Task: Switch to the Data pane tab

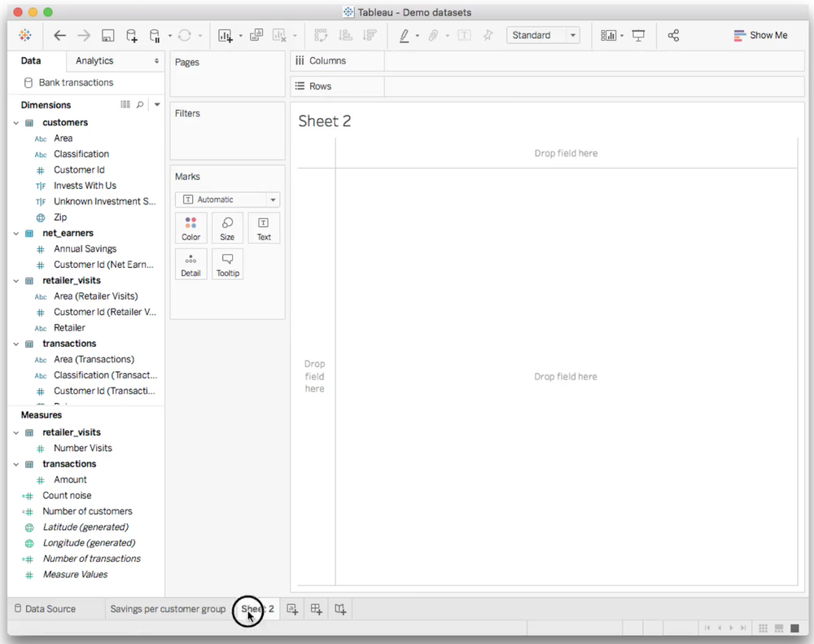Action: click(31, 61)
